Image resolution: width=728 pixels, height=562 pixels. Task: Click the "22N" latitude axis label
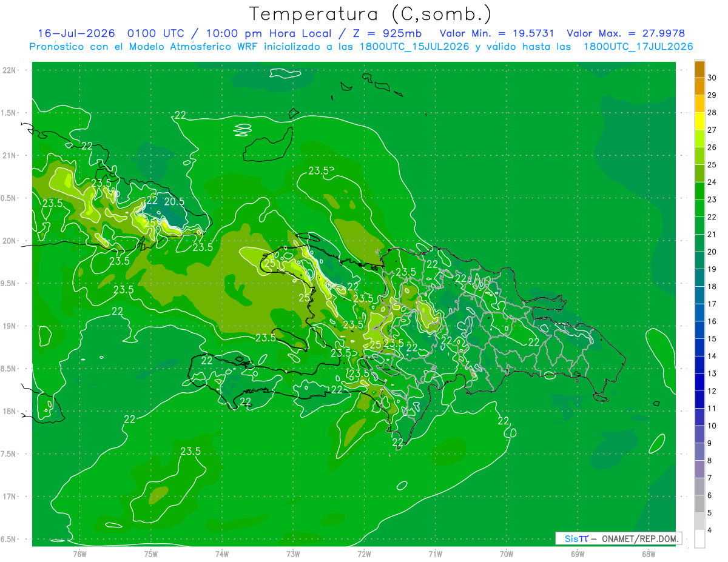pyautogui.click(x=10, y=70)
